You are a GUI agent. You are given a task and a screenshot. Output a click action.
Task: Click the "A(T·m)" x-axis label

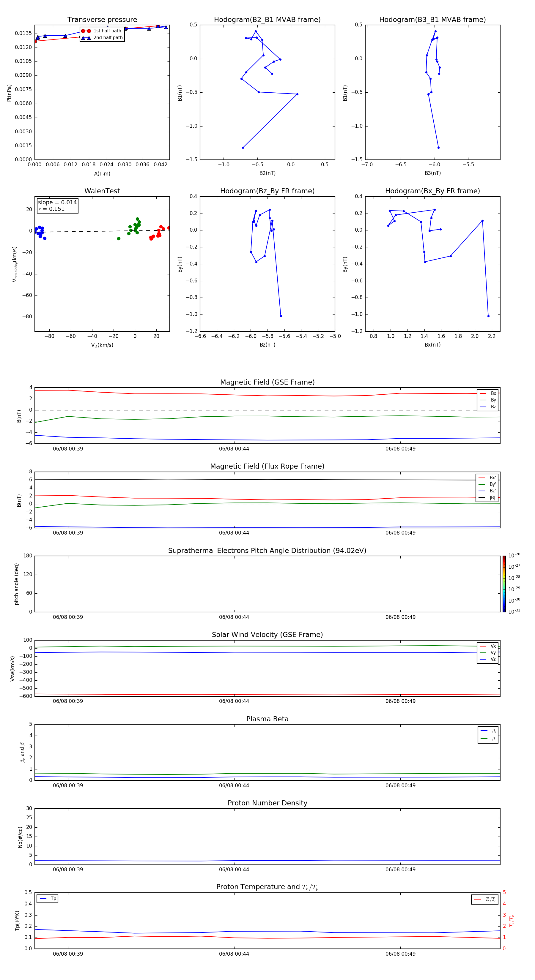pos(102,173)
